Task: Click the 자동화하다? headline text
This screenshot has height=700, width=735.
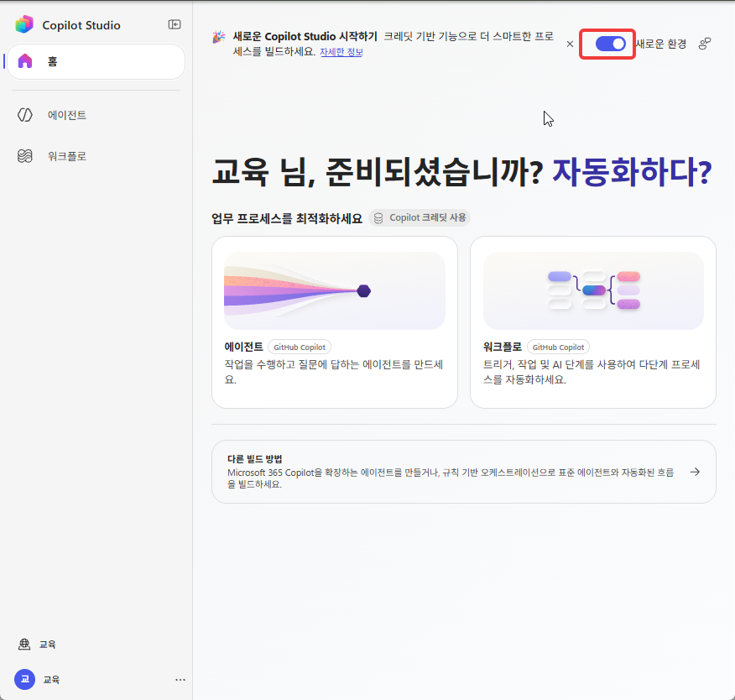Action: [x=633, y=172]
